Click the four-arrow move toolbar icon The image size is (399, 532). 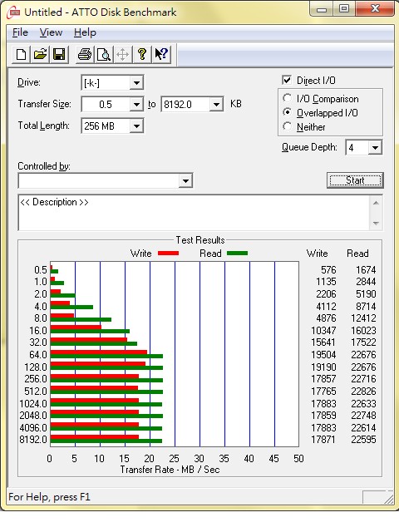122,54
